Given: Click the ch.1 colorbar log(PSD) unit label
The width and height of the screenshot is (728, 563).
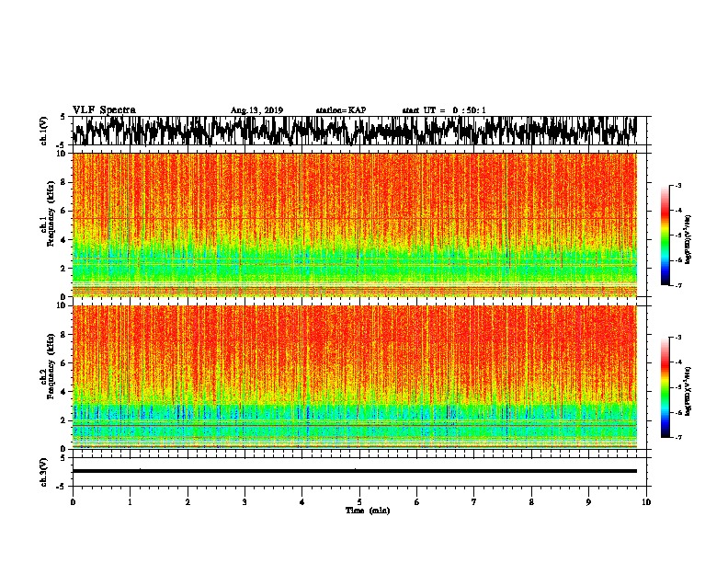Looking at the screenshot, I should pyautogui.click(x=688, y=240).
